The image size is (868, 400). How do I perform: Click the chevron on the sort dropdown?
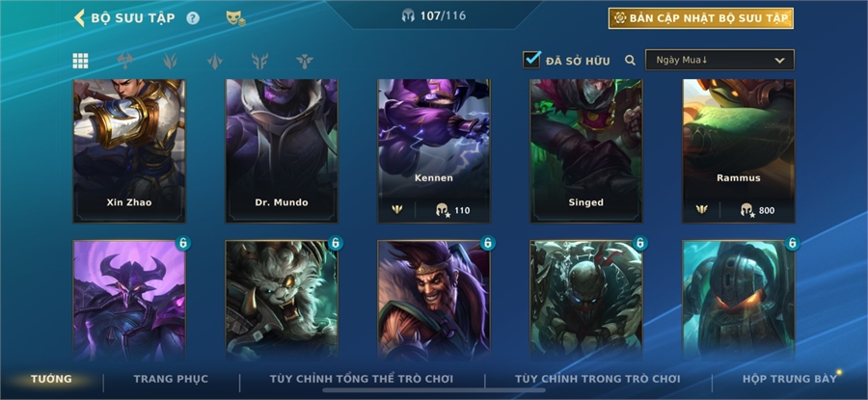(780, 61)
